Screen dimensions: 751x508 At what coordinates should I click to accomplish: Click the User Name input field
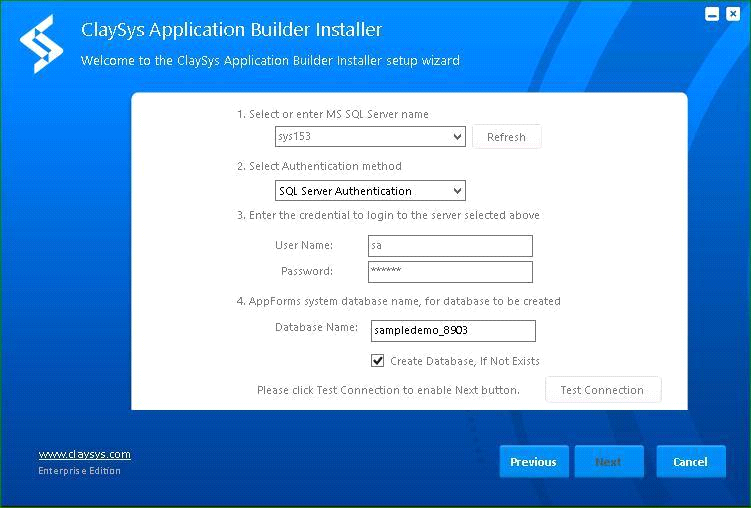[450, 246]
